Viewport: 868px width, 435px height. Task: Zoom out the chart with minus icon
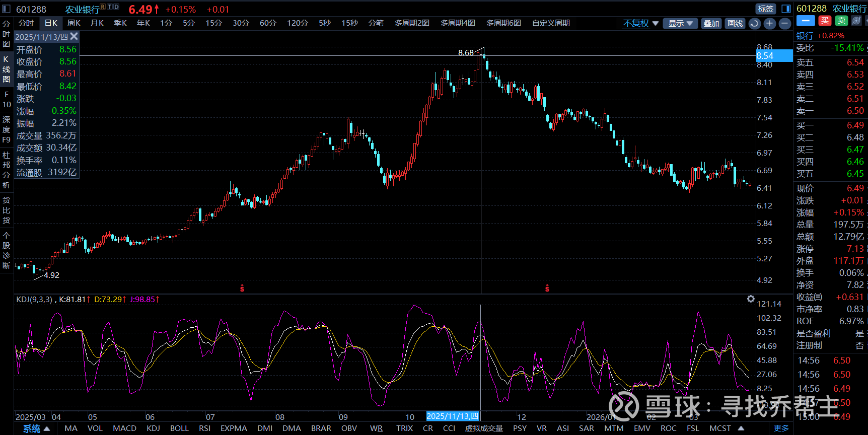pos(784,24)
